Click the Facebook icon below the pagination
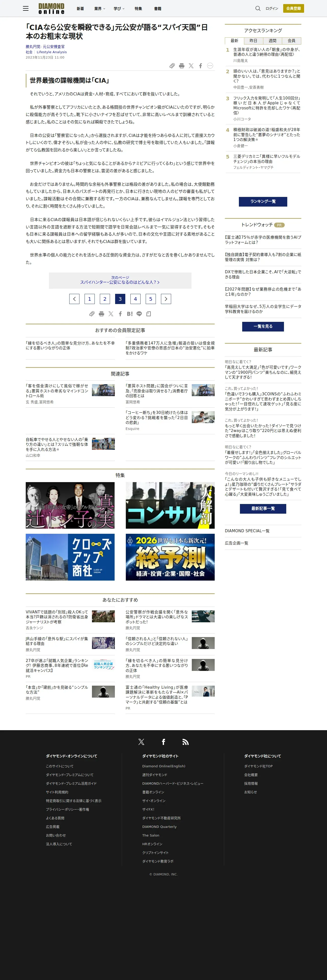The image size is (327, 980). 120,314
